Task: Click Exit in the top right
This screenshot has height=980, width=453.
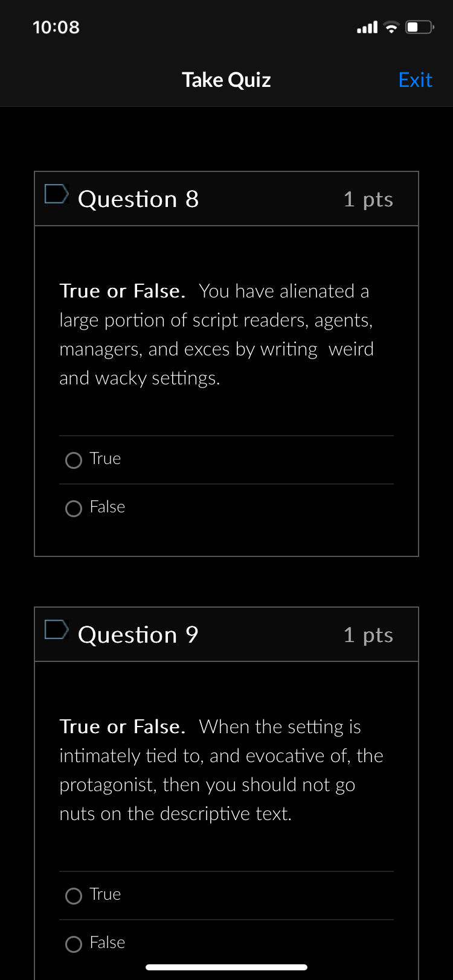Action: [415, 79]
